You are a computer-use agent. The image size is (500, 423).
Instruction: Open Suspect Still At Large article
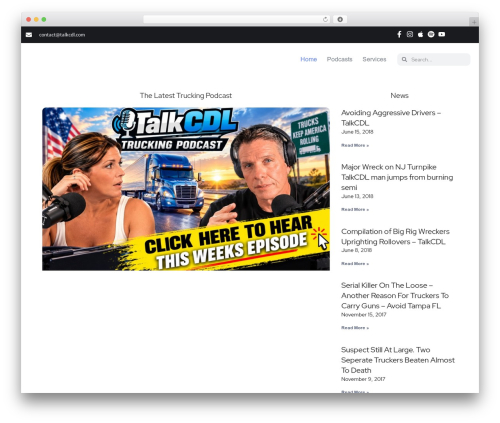(x=398, y=360)
